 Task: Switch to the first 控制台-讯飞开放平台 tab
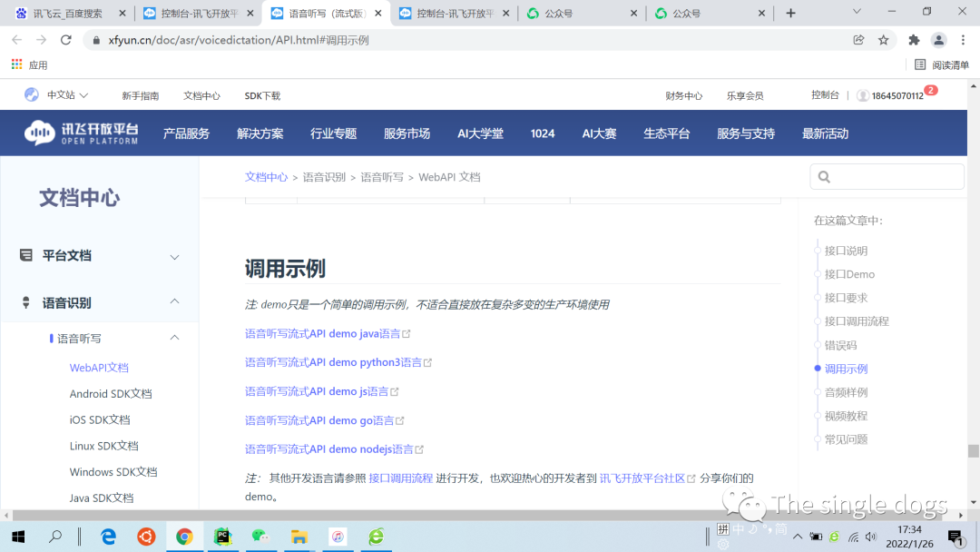pyautogui.click(x=199, y=13)
